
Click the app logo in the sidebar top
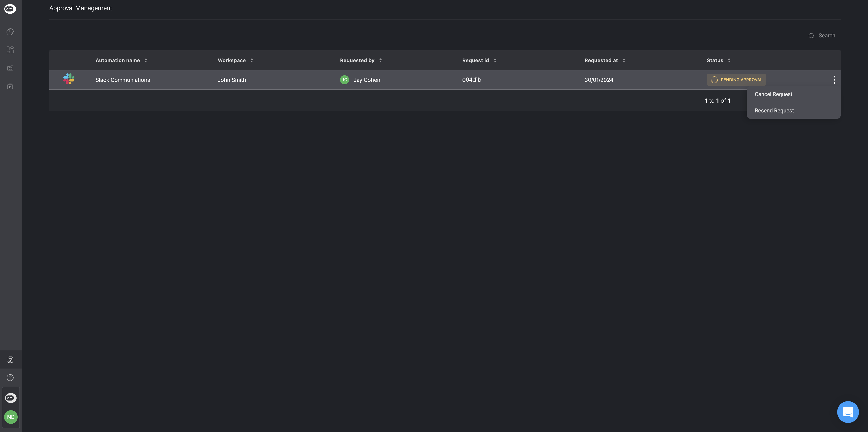(10, 9)
